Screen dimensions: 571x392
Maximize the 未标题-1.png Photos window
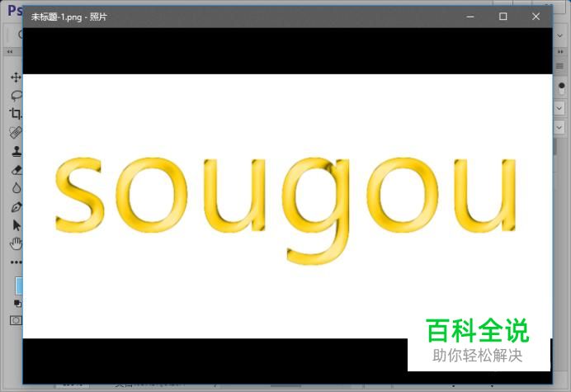(x=503, y=17)
